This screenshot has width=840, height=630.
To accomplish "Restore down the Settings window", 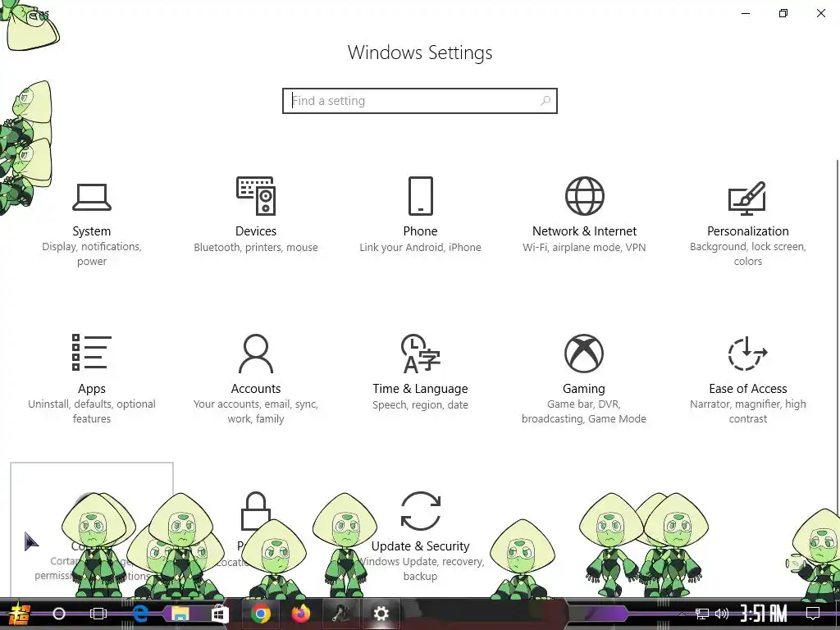I will click(783, 13).
